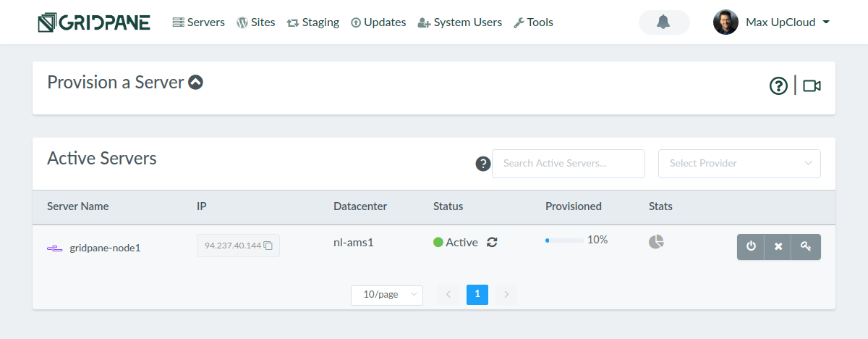Copy the IP address 94.237.40.144
Viewport: 868px width, 339px height.
pyautogui.click(x=268, y=246)
